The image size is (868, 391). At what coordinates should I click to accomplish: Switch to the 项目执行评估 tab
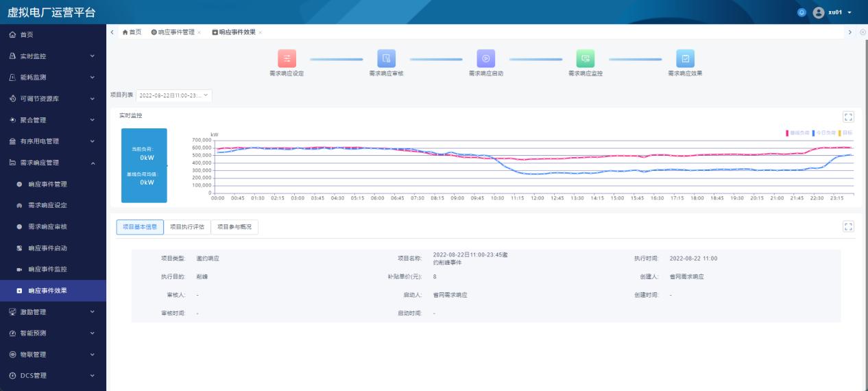[x=187, y=227]
